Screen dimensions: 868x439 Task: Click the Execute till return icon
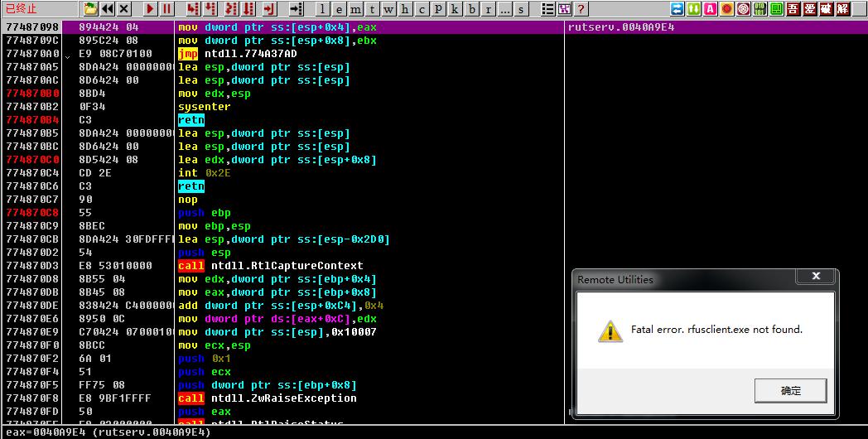(x=269, y=9)
